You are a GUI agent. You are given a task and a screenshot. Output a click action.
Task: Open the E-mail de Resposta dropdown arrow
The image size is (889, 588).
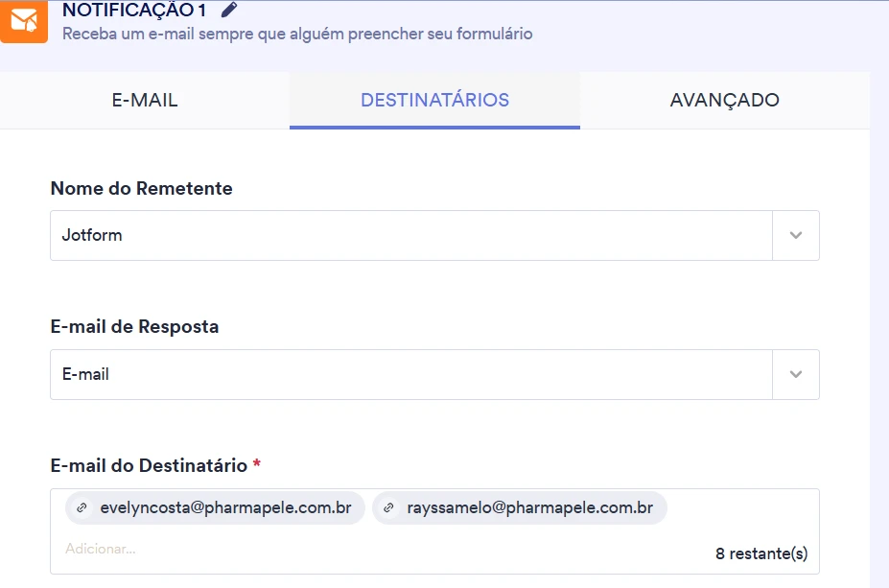click(x=795, y=374)
